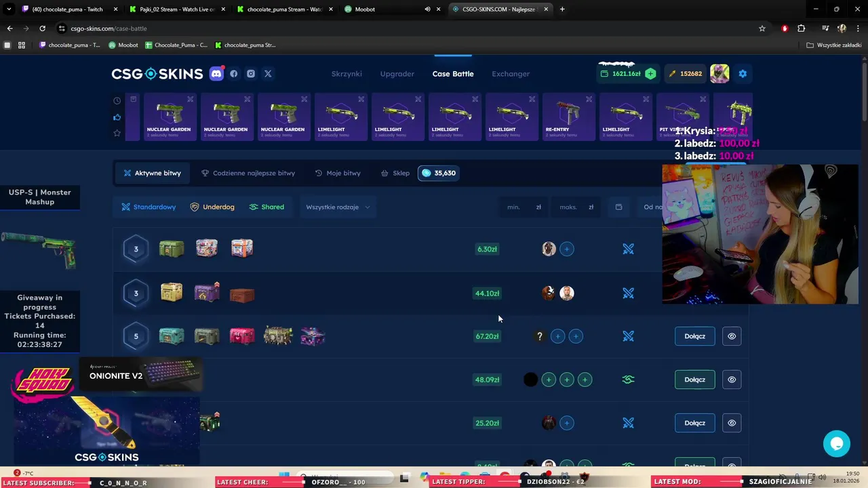This screenshot has width=868, height=488.
Task: Expand the Wszystkie zakładki bookmarks folder
Action: tap(834, 45)
